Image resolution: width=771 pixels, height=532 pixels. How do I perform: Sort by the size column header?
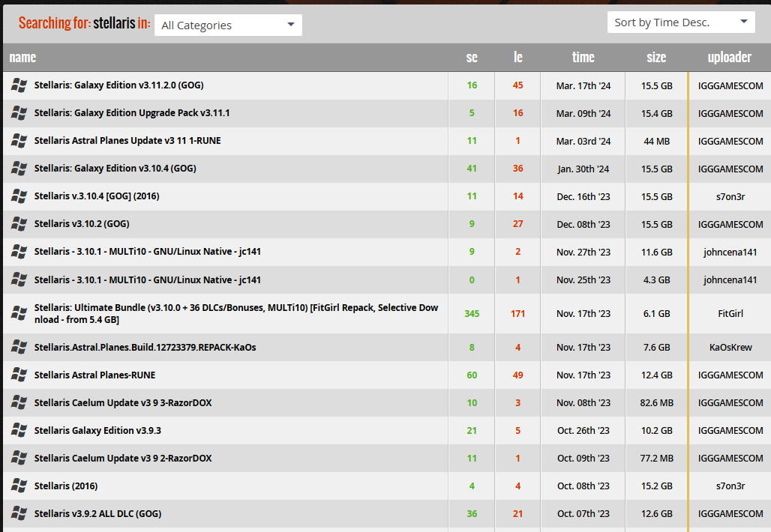tap(656, 58)
